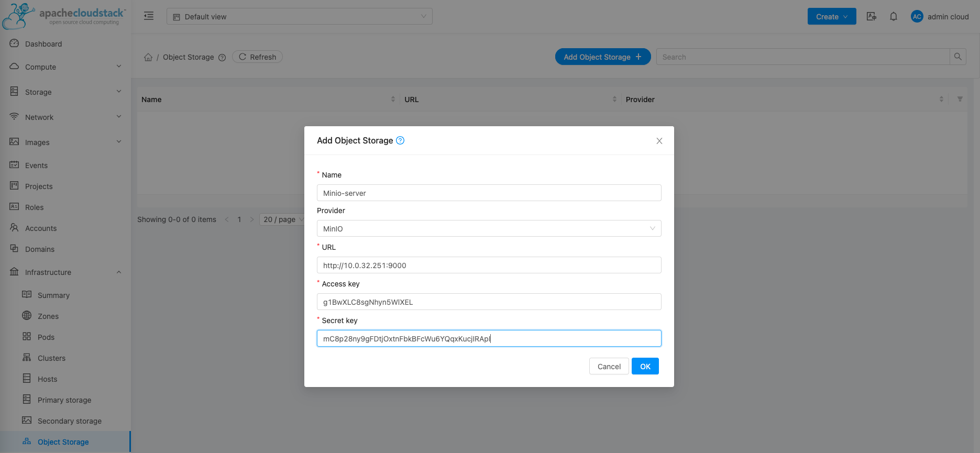Screen dimensions: 980x453
Task: Collapse the sidebar with the menu fold icon
Action: [149, 16]
